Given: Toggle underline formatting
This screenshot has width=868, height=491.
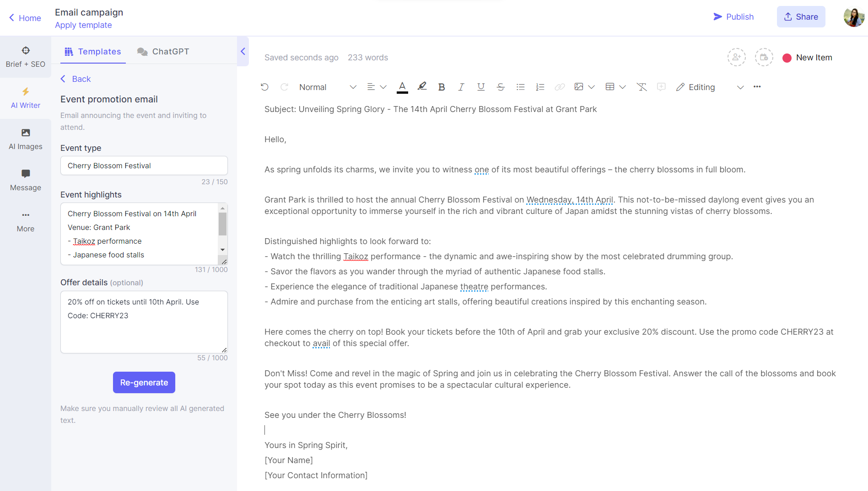Looking at the screenshot, I should point(481,87).
